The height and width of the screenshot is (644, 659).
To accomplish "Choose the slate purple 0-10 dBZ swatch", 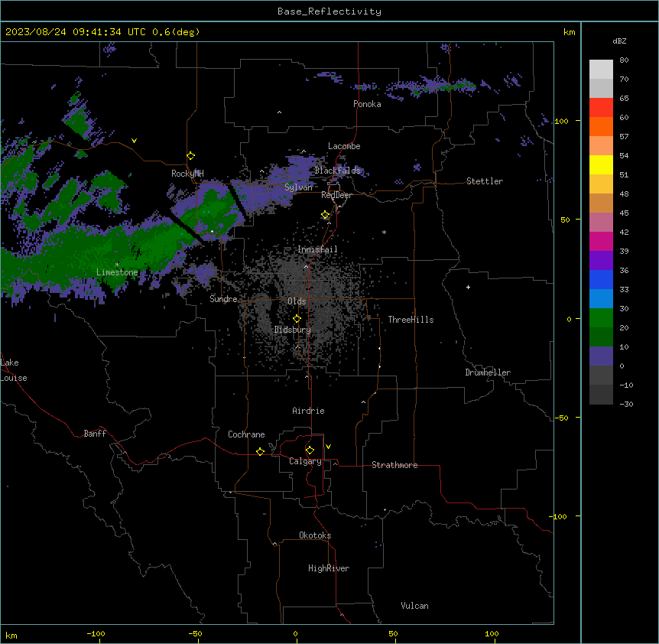I will pyautogui.click(x=601, y=356).
